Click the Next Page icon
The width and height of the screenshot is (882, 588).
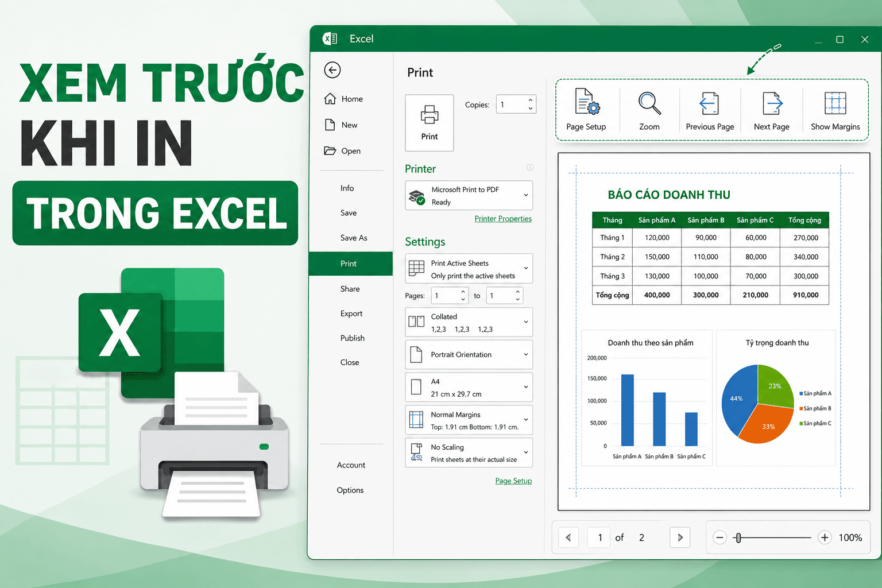[772, 103]
